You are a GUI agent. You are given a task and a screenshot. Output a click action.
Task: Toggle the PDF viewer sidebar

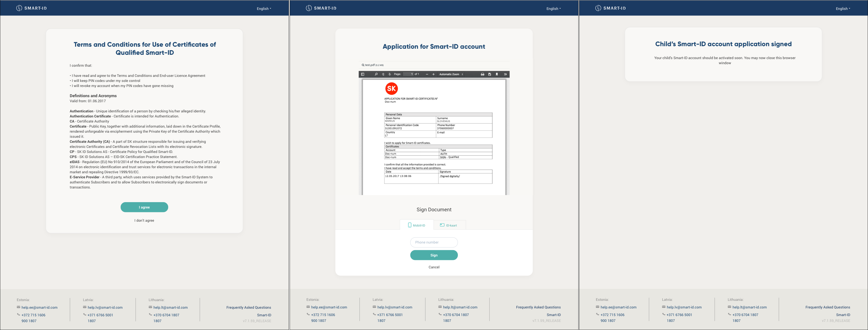(x=362, y=74)
